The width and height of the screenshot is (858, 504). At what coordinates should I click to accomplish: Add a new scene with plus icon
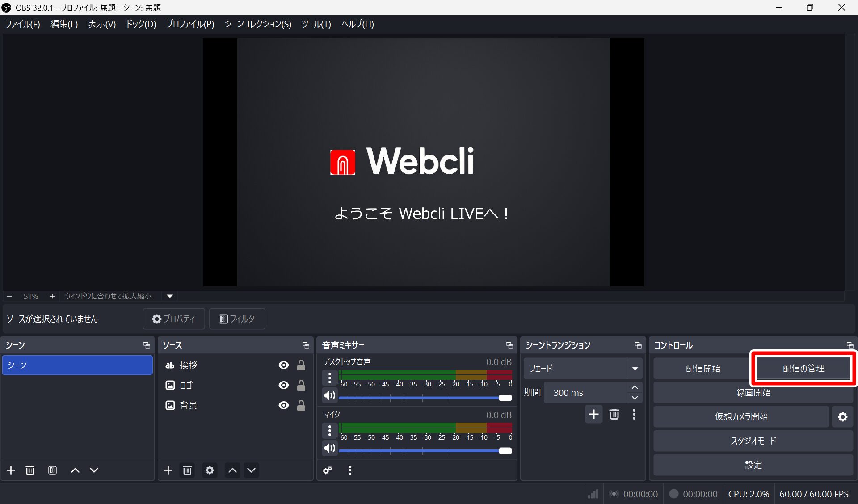pyautogui.click(x=11, y=470)
